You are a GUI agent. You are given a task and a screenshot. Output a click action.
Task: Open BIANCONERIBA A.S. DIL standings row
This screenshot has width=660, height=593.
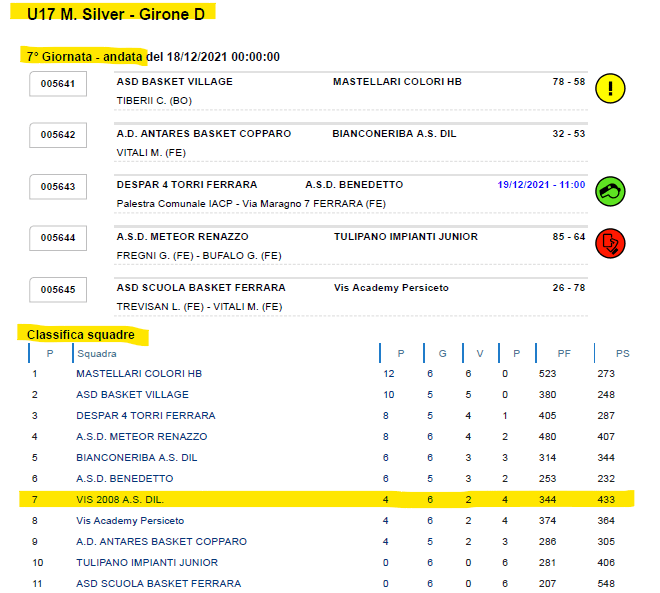[136, 458]
